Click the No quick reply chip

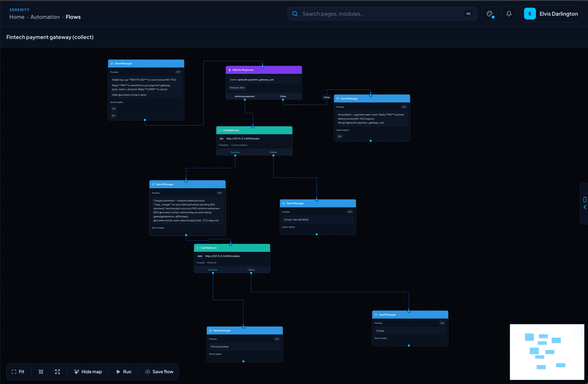[113, 115]
